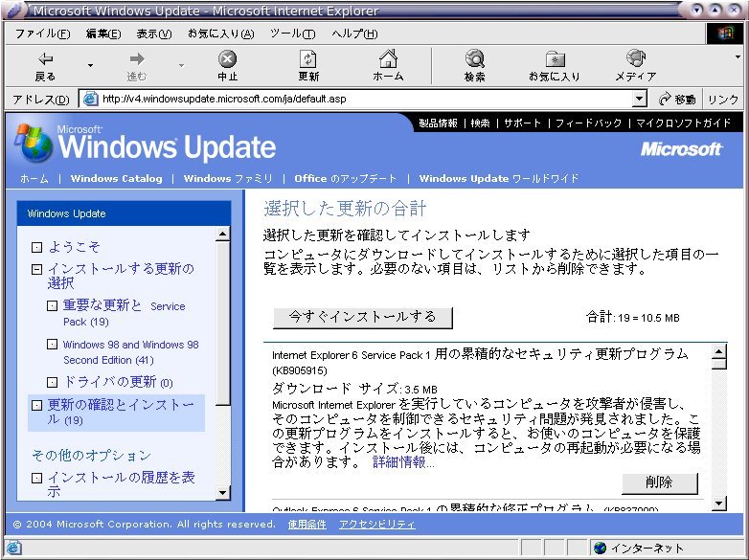The width and height of the screenshot is (749, 560).
Task: Open the ヘルプ(H) menu
Action: click(354, 34)
